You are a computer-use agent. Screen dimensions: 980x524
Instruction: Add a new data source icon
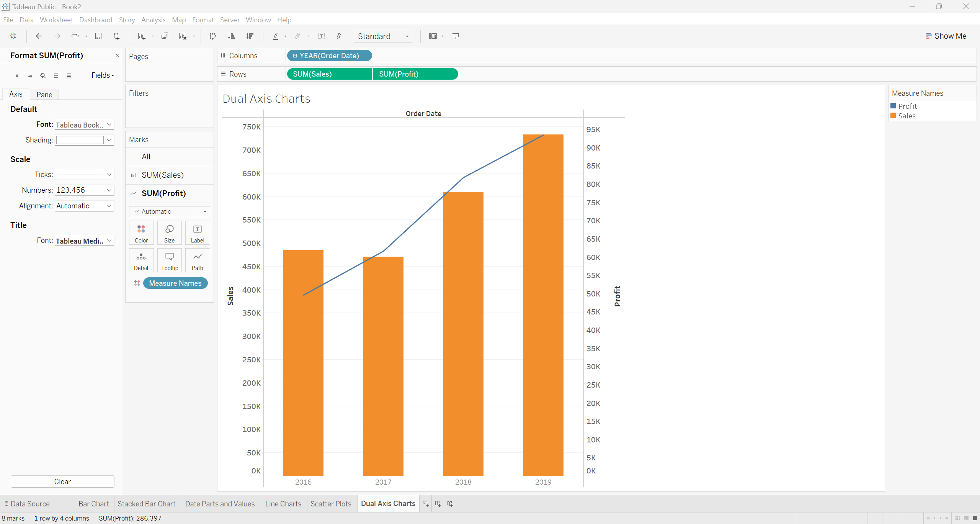tap(117, 36)
